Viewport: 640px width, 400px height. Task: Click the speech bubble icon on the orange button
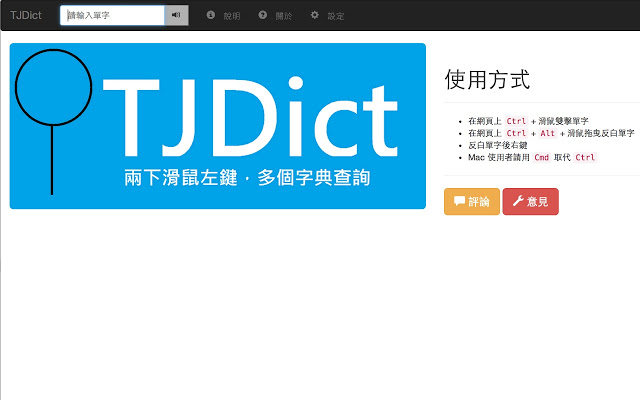coord(459,201)
